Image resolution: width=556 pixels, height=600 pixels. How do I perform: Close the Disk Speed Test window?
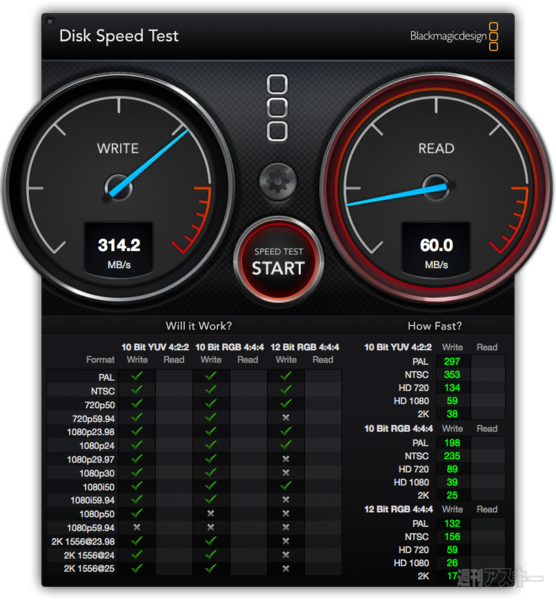pos(50,21)
